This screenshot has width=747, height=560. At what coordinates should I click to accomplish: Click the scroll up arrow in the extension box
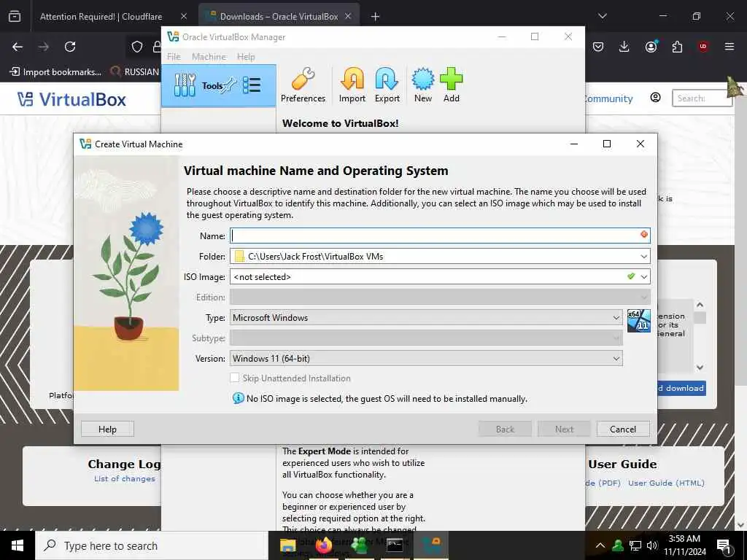tap(700, 305)
